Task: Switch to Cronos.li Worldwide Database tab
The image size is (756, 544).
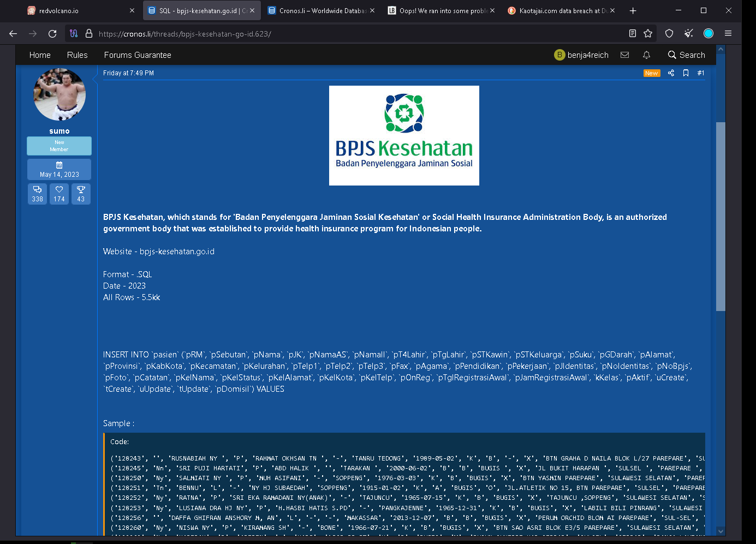Action: pyautogui.click(x=321, y=10)
